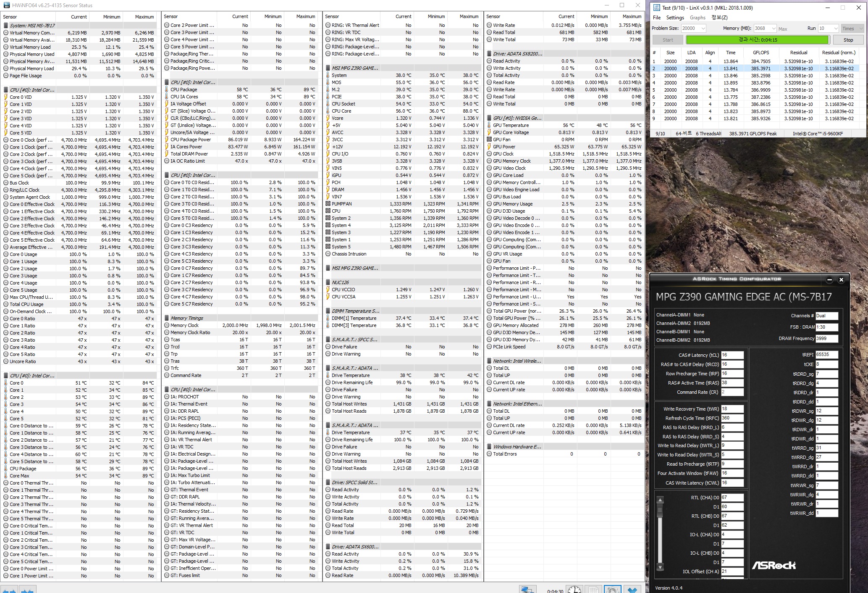This screenshot has height=593, width=868.
Task: Click the network remote monitor icon in HWiNFO toolbar
Action: click(528, 590)
